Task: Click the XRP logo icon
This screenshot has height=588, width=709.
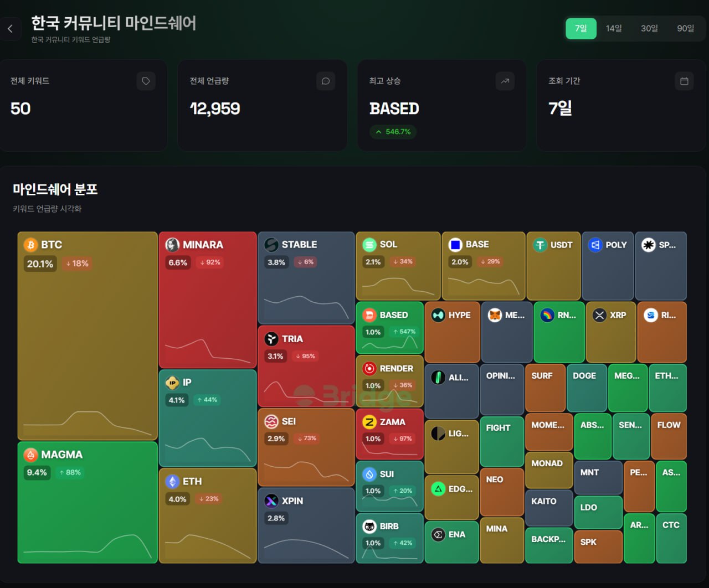Action: (599, 315)
